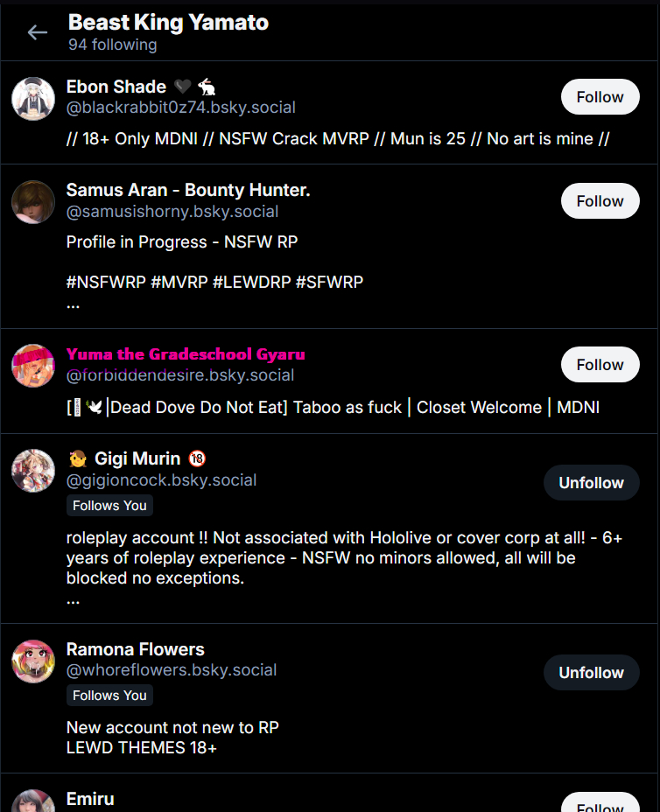Image resolution: width=660 pixels, height=812 pixels.
Task: Unfollow Ramona Flowers
Action: point(591,673)
